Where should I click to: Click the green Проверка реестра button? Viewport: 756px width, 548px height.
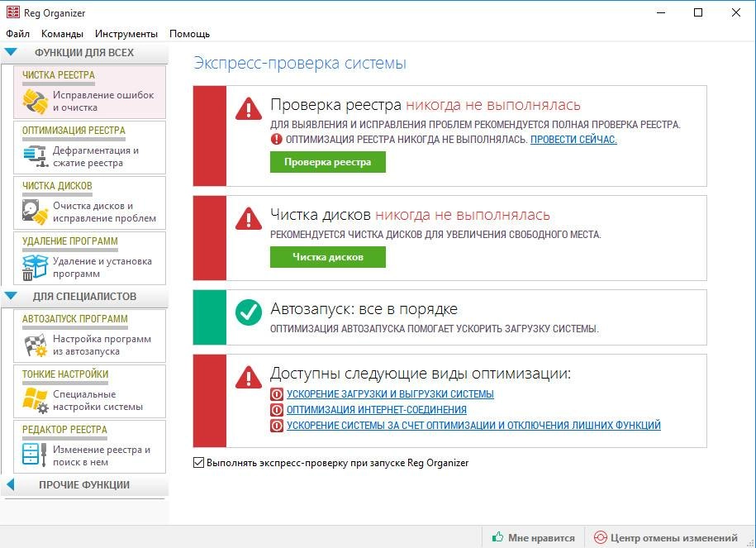point(328,162)
